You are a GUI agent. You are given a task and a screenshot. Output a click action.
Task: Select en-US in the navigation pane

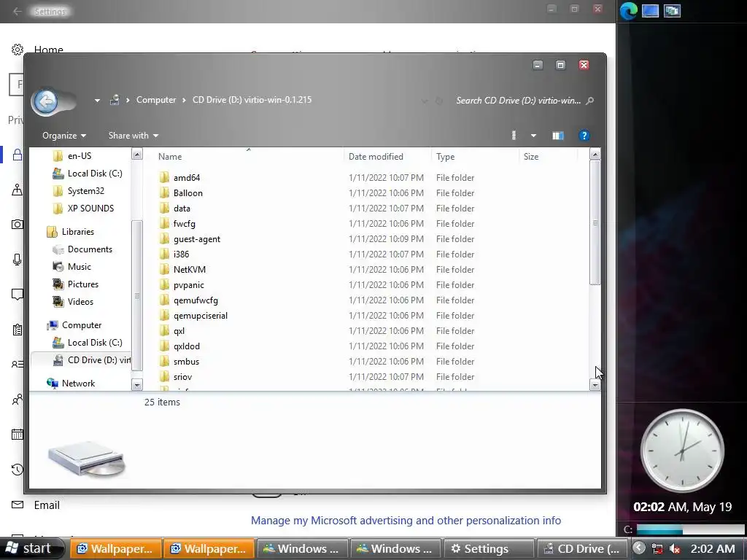pos(79,156)
